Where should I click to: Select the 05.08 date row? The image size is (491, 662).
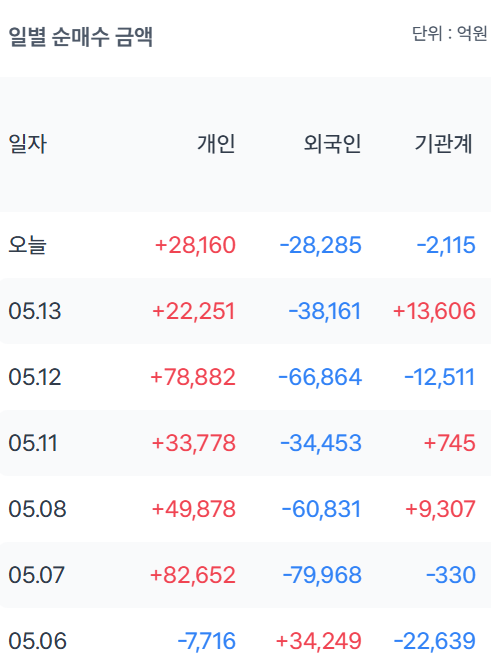(245, 508)
